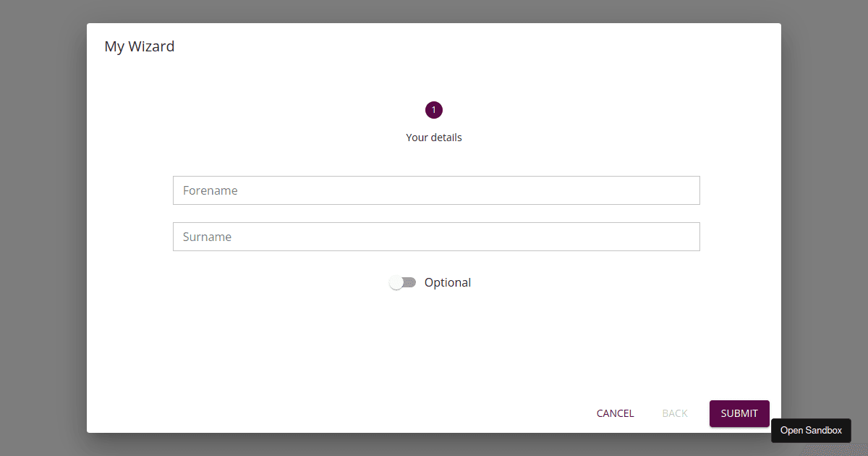Viewport: 868px width, 456px height.
Task: Click CANCEL to dismiss the wizard
Action: coord(615,413)
